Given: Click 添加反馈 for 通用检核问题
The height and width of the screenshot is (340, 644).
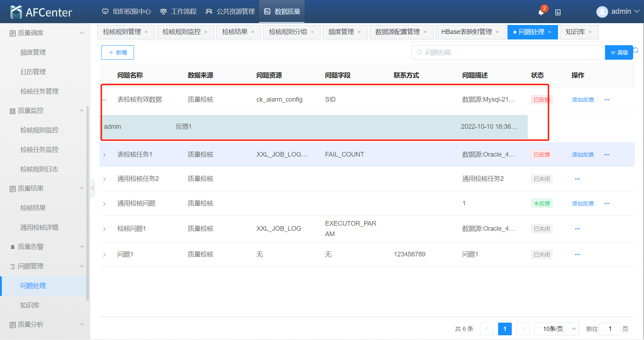Looking at the screenshot, I should coord(583,204).
